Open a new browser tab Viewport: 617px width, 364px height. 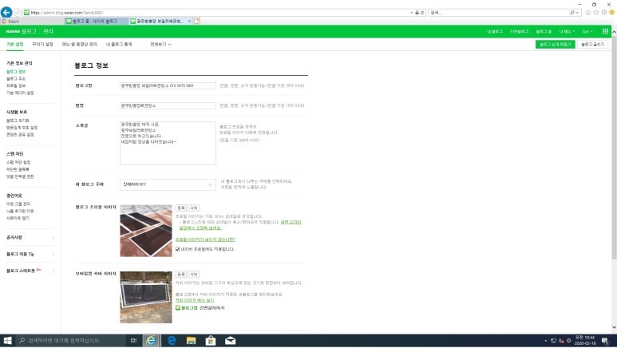pos(196,22)
